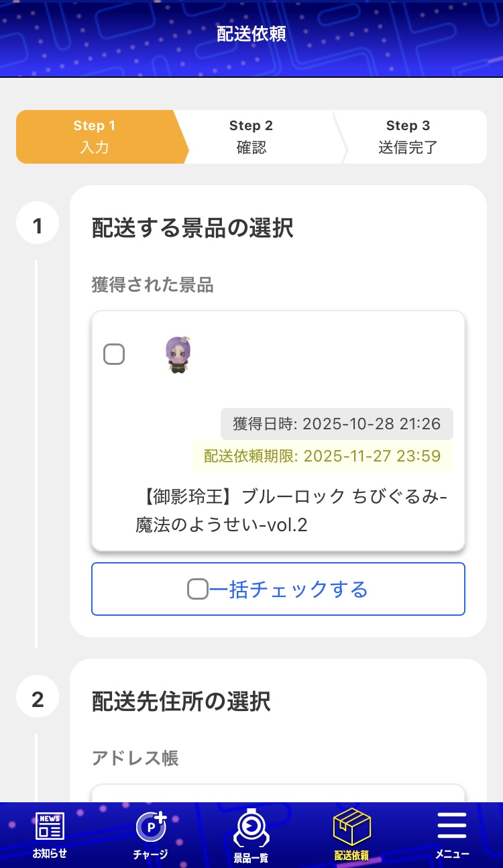Image resolution: width=503 pixels, height=868 pixels.
Task: Select Step 3 送信完了 tab
Action: (x=408, y=137)
